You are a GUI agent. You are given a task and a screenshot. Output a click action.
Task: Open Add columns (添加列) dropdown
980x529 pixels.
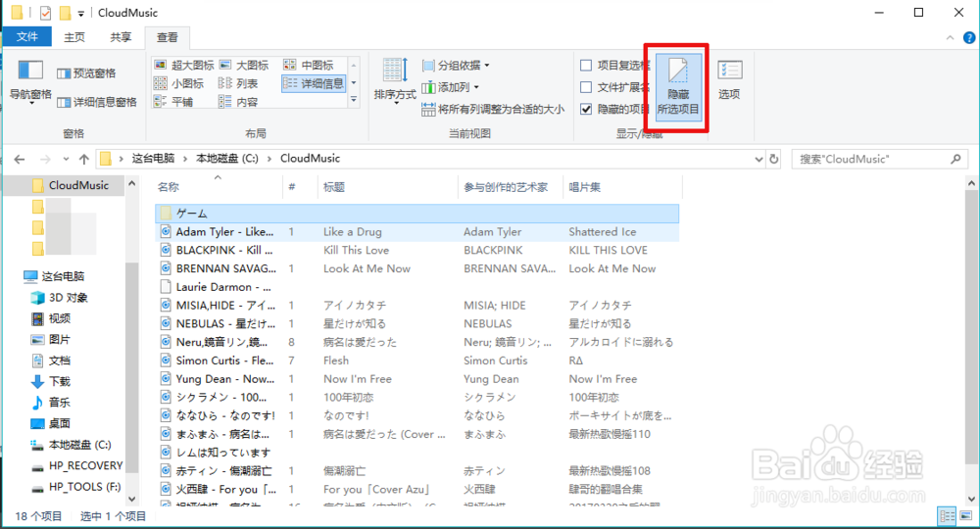(451, 87)
